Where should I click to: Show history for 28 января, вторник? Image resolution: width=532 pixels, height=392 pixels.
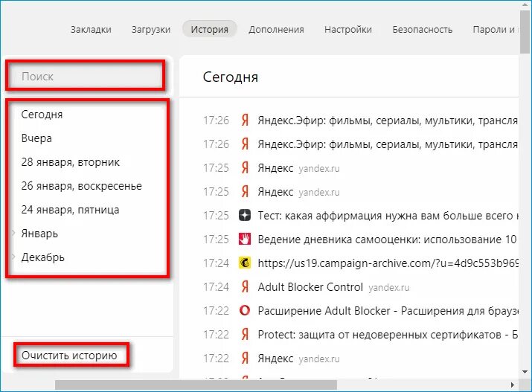point(70,162)
